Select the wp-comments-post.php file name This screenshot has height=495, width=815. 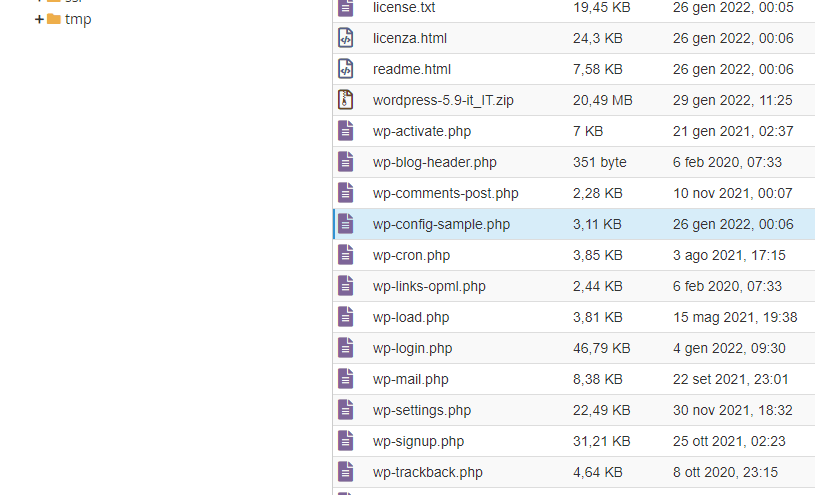click(445, 193)
